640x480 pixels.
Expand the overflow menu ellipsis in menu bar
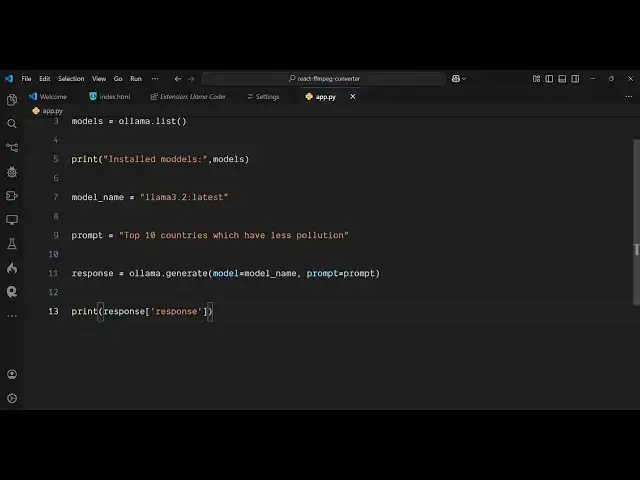click(155, 78)
